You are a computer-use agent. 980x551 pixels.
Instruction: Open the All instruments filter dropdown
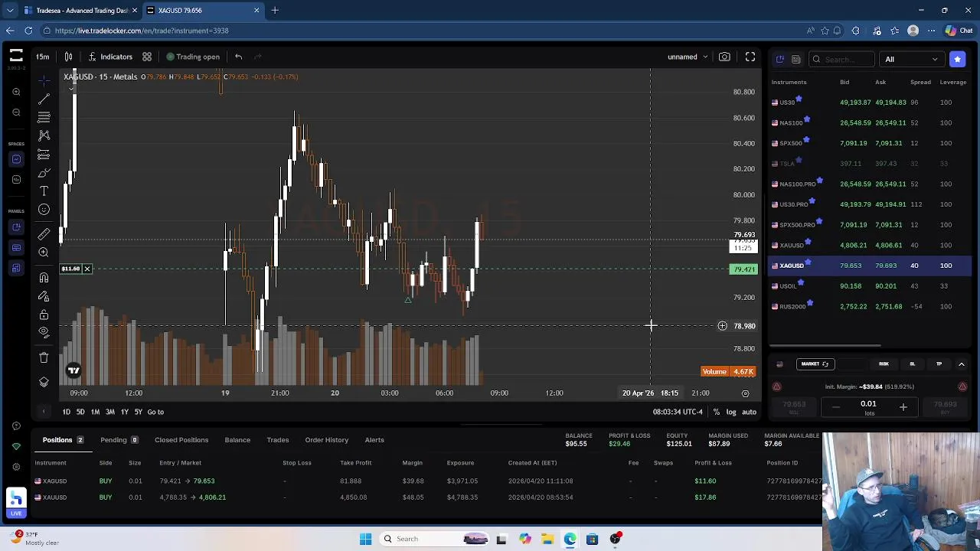point(911,59)
